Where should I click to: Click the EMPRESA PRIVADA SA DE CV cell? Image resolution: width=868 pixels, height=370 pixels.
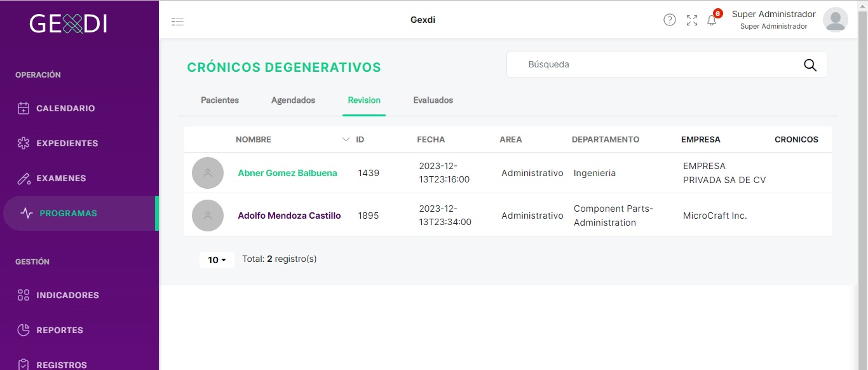point(724,173)
